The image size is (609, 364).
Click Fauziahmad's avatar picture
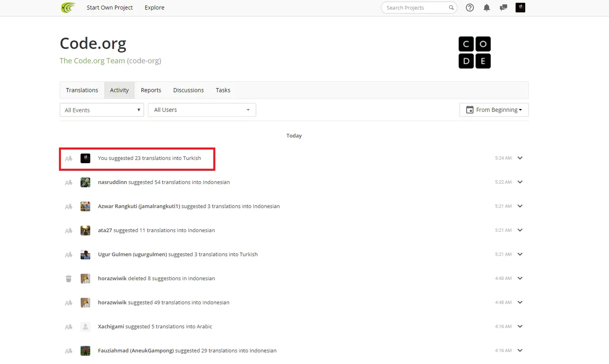click(x=85, y=351)
